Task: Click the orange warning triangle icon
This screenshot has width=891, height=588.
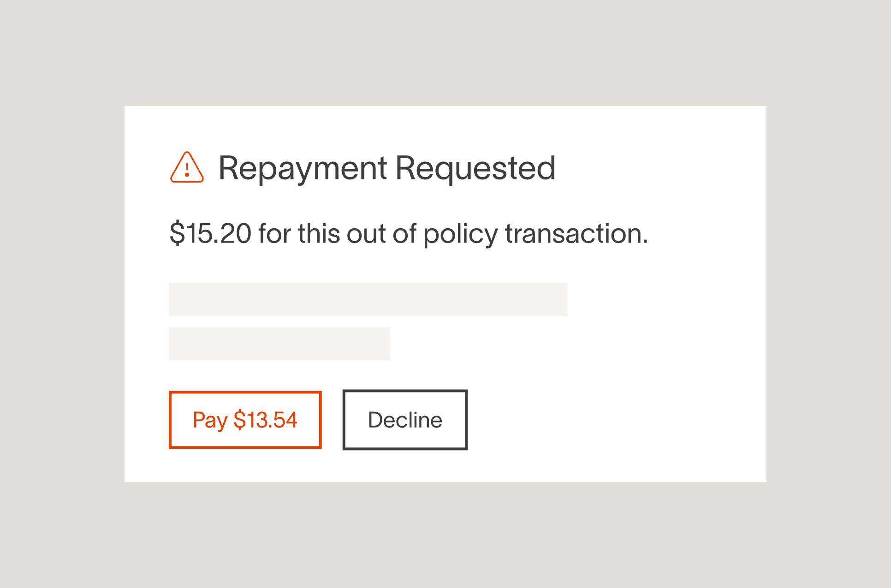Action: 187,167
